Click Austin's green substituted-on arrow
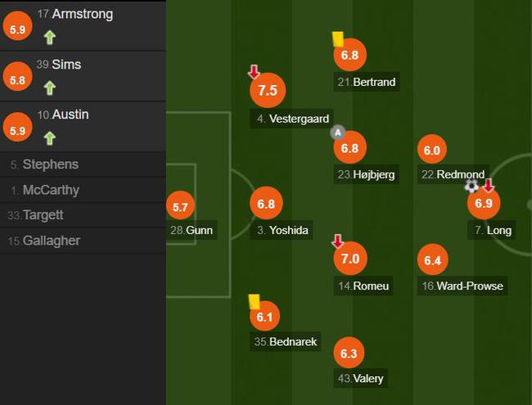The width and height of the screenshot is (532, 405). pos(49,137)
